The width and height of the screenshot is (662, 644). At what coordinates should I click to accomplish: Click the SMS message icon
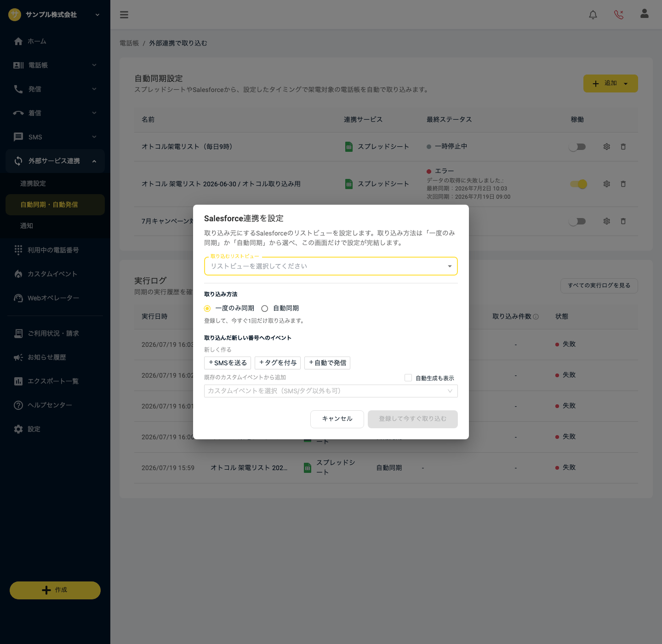[18, 137]
